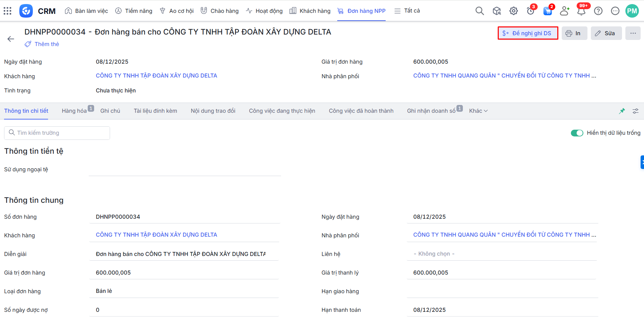The image size is (644, 323).
Task: Open the notifications bell icon
Action: (581, 11)
